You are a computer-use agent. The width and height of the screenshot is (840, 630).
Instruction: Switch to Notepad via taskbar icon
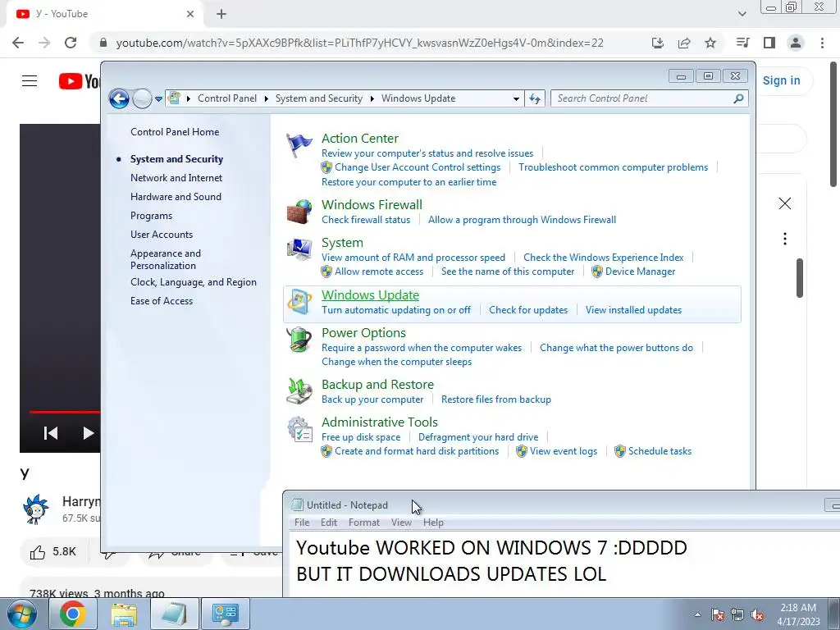[174, 614]
